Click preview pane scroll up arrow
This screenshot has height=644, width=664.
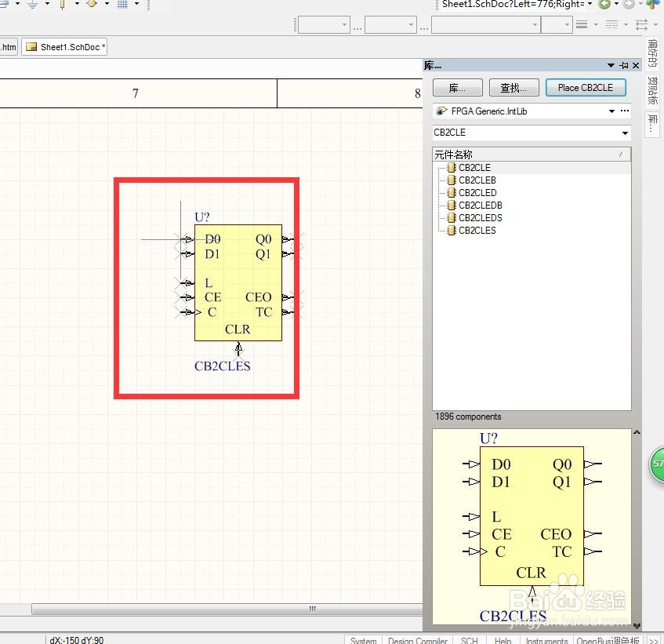(x=637, y=432)
